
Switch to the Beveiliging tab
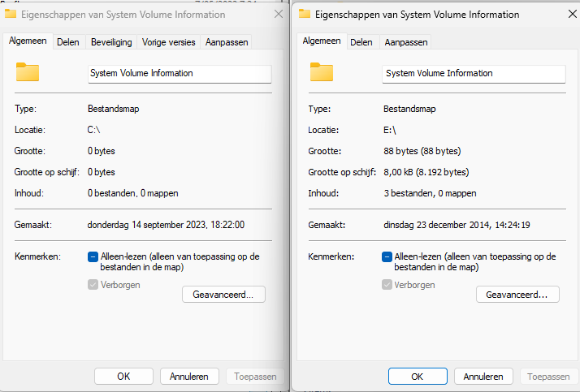(110, 42)
